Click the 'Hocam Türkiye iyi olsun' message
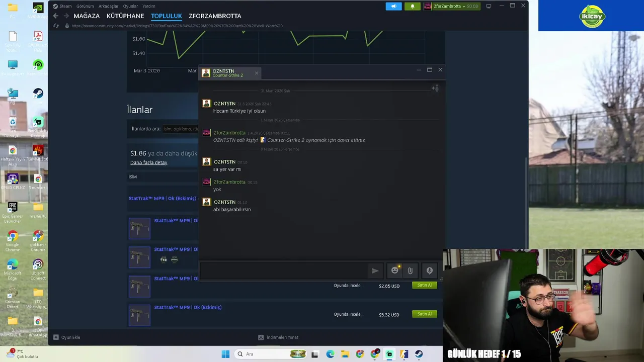The width and height of the screenshot is (644, 362). [x=239, y=111]
